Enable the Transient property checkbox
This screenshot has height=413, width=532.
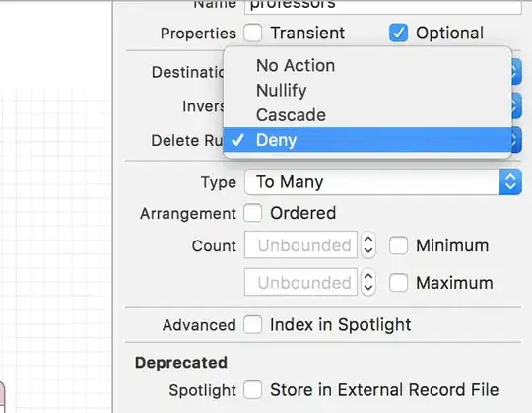253,33
